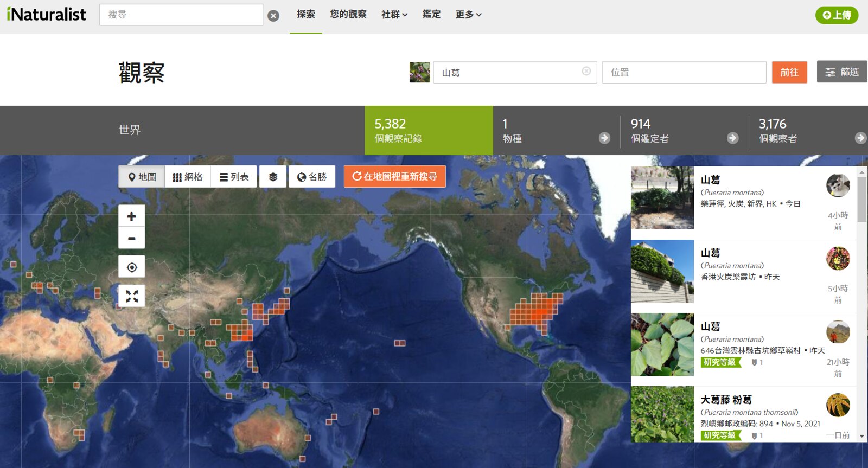The width and height of the screenshot is (868, 468).
Task: Click the map zoom out minus button
Action: pyautogui.click(x=132, y=238)
